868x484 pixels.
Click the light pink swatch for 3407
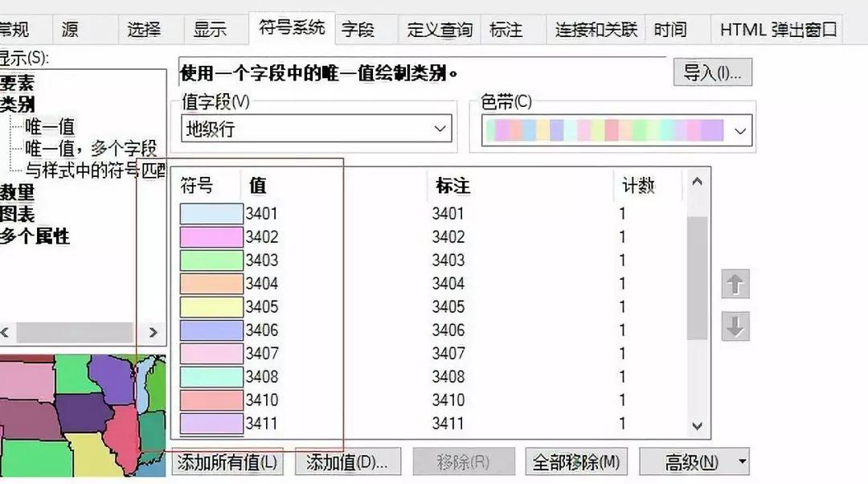pos(211,353)
